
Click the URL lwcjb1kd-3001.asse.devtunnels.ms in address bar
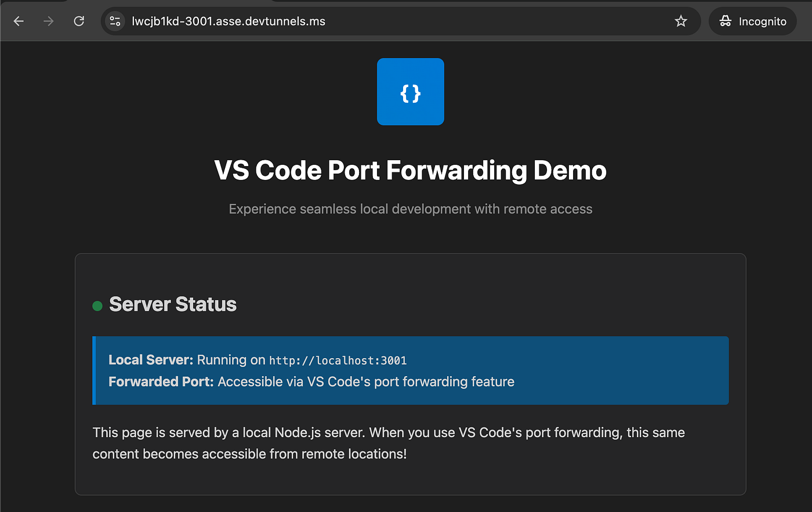pos(229,21)
